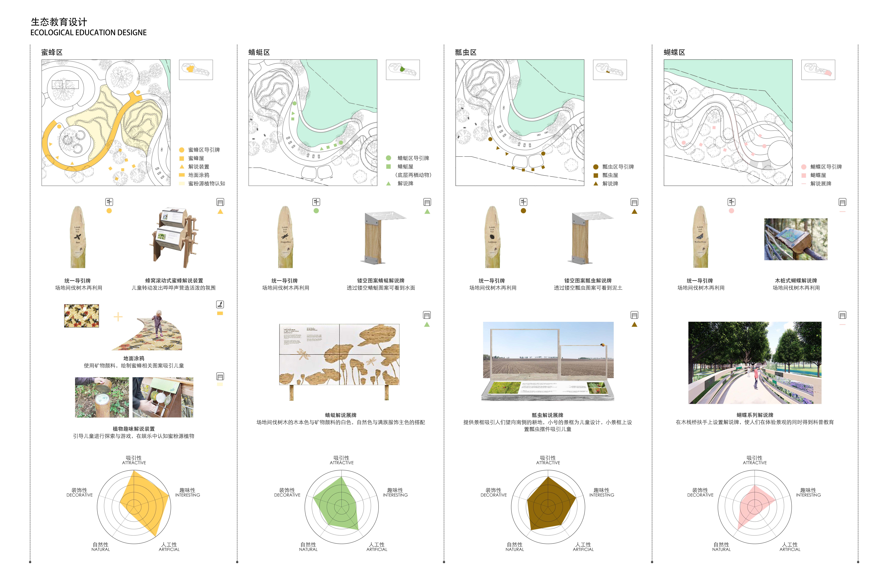Image resolution: width=888 pixels, height=588 pixels.
Task: Click the bee pattern tile swatch image
Action: pos(81,316)
